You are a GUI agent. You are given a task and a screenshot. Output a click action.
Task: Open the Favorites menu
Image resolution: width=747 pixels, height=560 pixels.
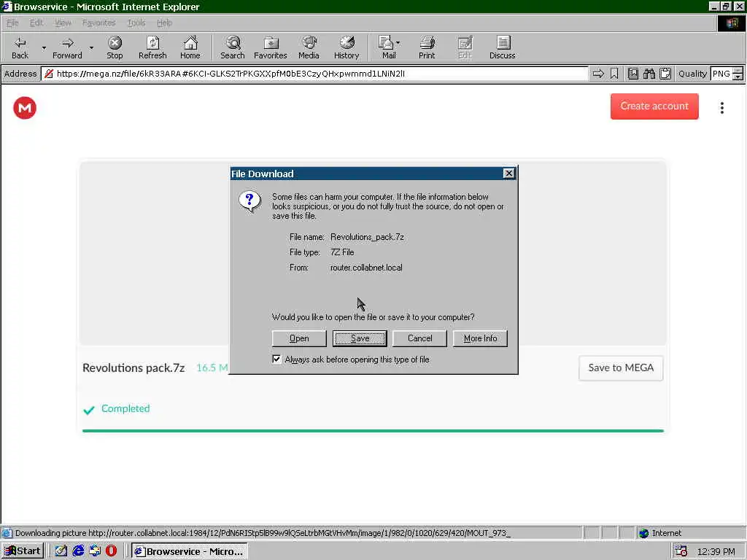pos(98,23)
